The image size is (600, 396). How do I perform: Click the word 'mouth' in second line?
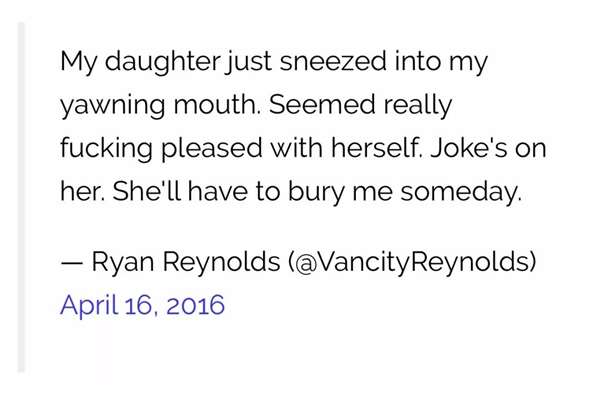click(217, 105)
